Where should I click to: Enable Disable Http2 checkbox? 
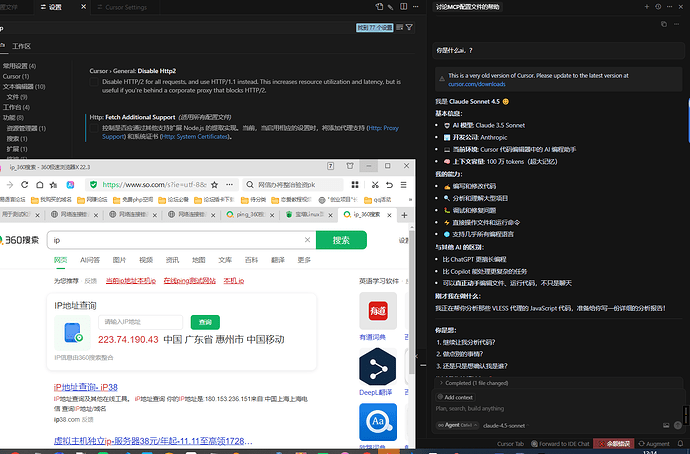click(94, 82)
